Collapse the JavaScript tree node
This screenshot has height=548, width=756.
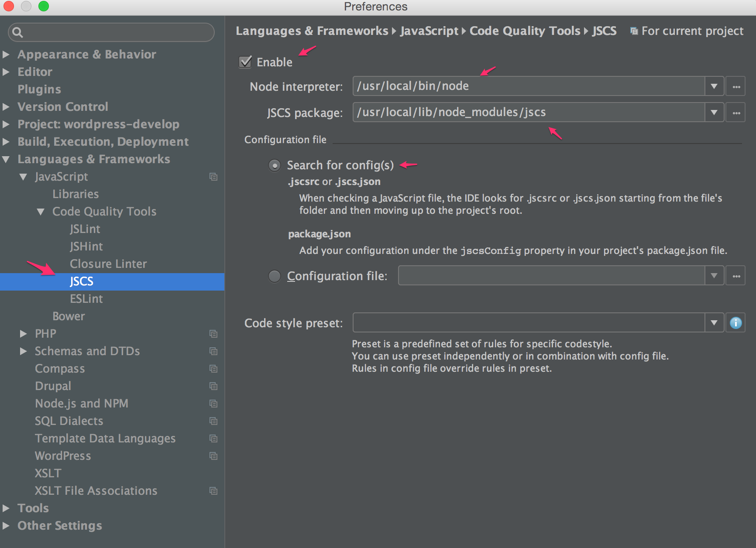tap(24, 177)
